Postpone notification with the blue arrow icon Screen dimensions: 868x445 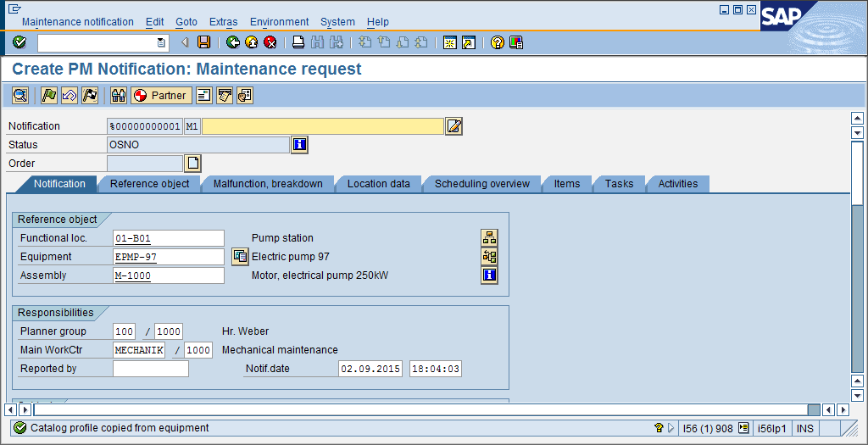[70, 95]
